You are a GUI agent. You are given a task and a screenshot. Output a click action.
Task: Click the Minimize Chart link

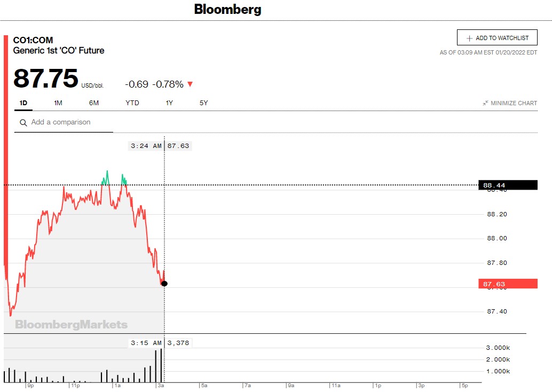point(514,103)
